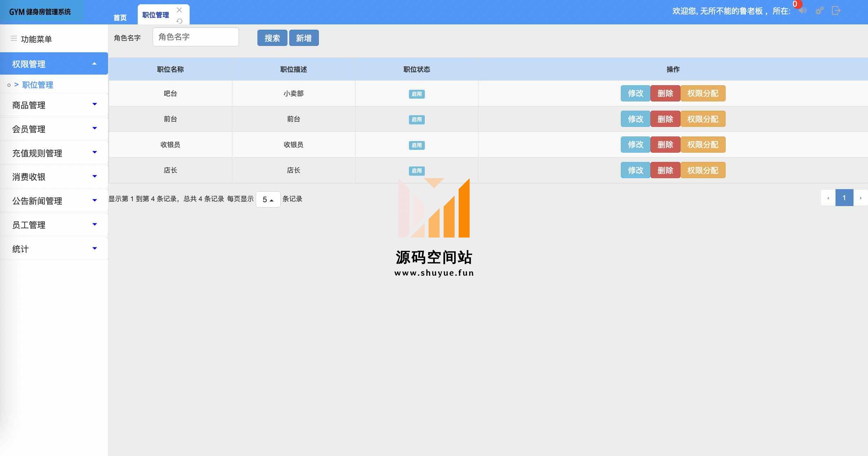Click 权限分配 for the 吧台 row
Screen dimensions: 868x456
[x=703, y=93]
